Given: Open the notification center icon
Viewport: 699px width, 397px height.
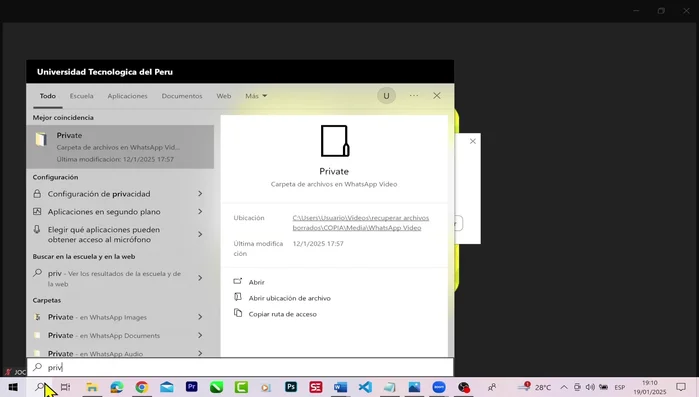Looking at the screenshot, I should click(681, 387).
